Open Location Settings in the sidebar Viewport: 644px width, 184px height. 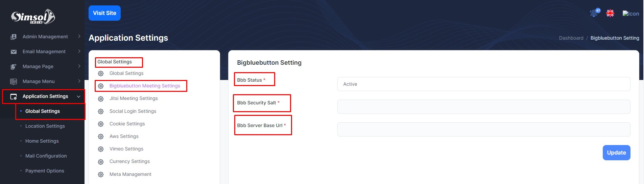pos(45,126)
